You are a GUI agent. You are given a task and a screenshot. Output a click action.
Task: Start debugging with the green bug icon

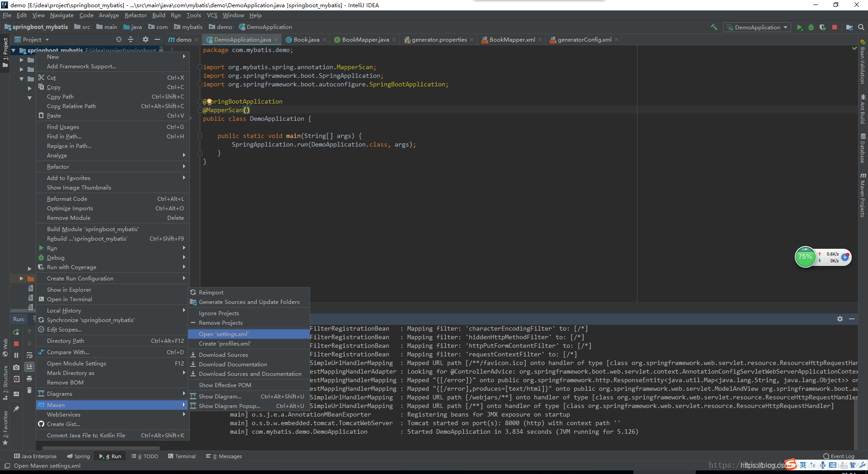pos(811,28)
